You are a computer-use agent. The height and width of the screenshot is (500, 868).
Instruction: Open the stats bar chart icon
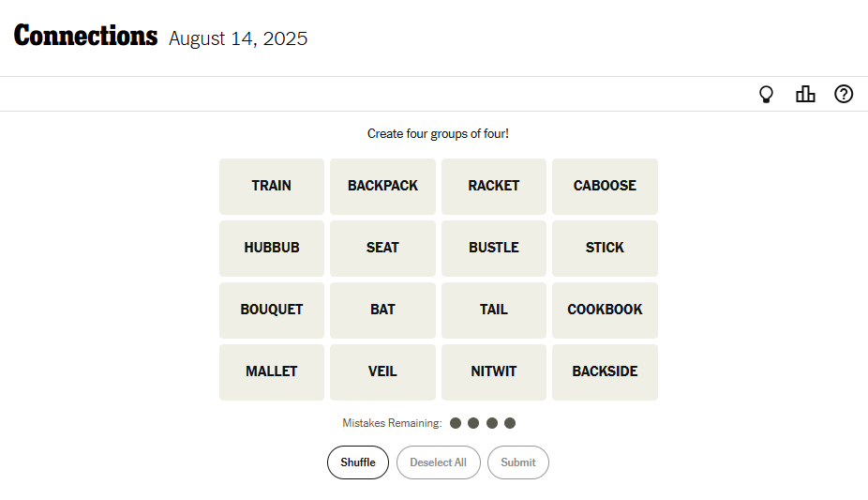(805, 94)
